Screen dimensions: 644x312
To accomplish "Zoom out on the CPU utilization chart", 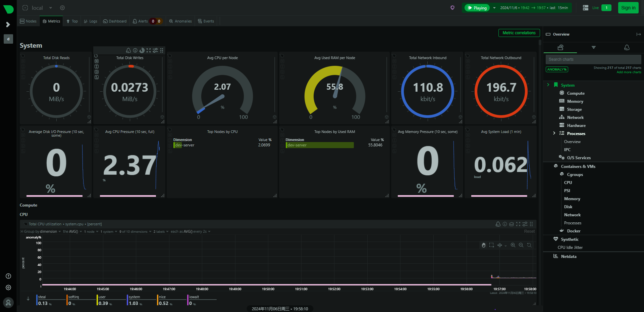I will tap(521, 245).
